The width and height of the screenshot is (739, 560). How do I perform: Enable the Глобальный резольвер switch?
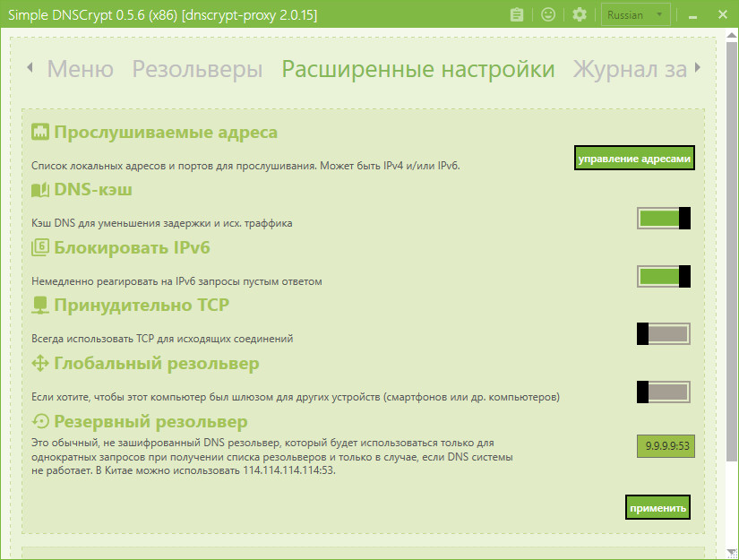point(664,392)
